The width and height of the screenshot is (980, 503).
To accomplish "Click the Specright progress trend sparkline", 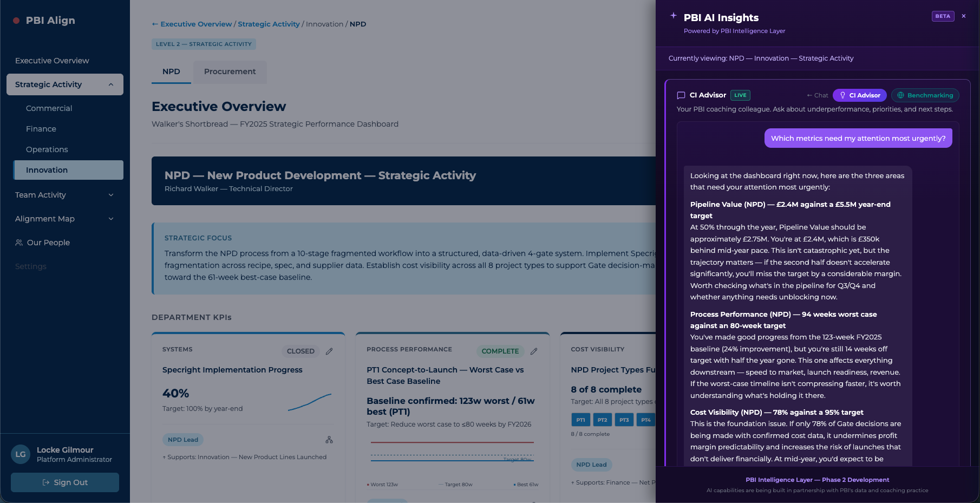I will [x=310, y=402].
